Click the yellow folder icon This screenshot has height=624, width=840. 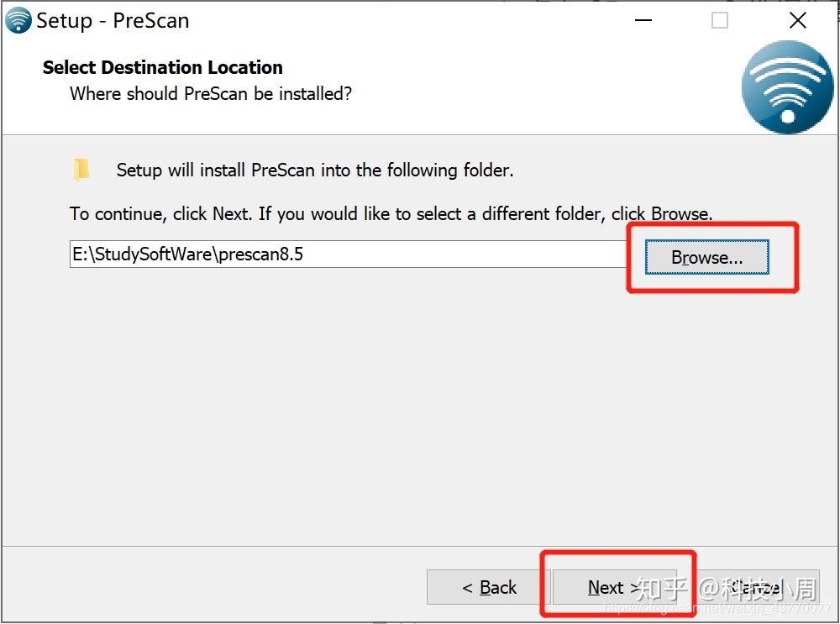pyautogui.click(x=81, y=170)
